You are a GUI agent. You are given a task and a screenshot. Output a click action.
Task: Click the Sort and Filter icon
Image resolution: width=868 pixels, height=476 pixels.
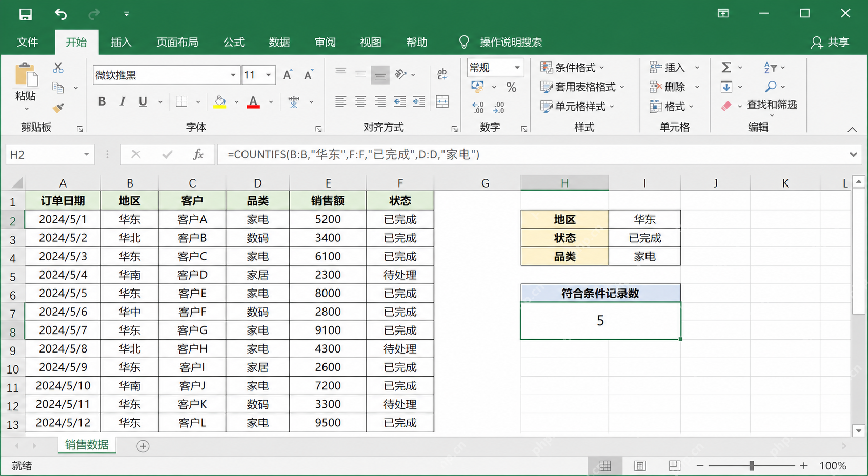[770, 67]
